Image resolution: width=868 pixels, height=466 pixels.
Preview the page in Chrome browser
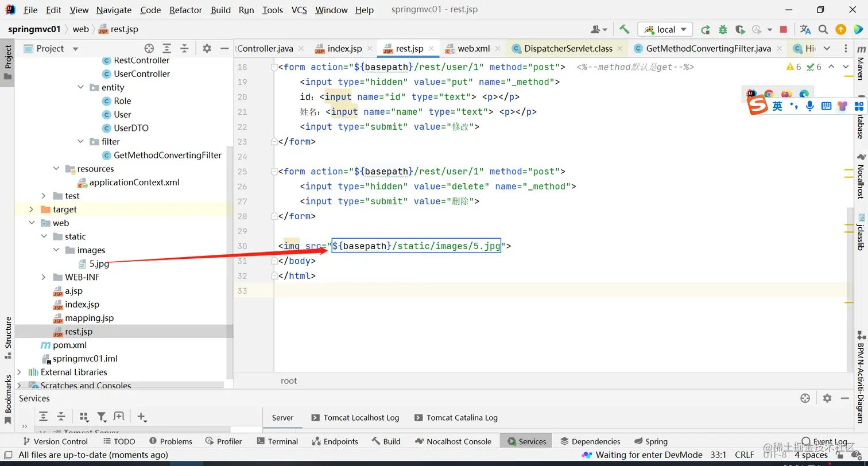769,95
